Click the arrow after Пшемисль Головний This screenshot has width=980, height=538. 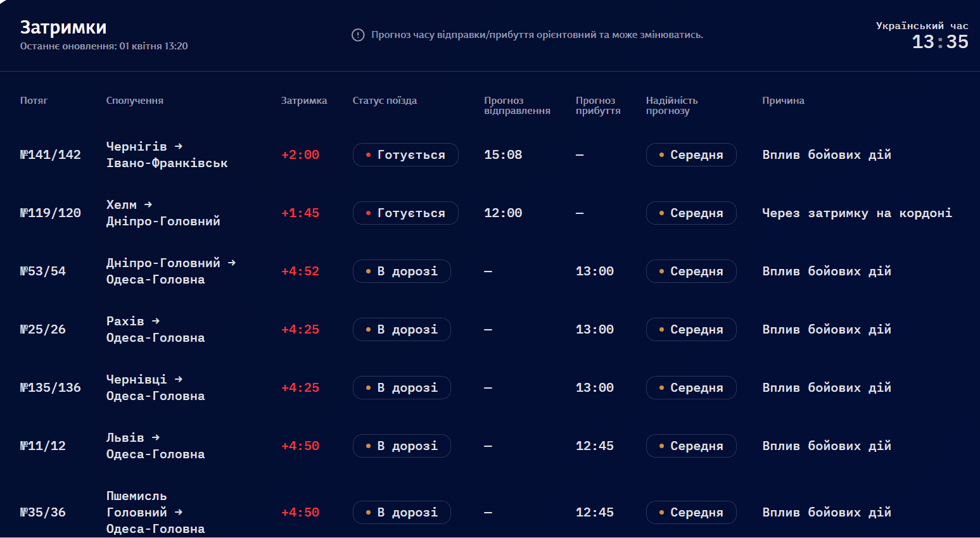[179, 512]
